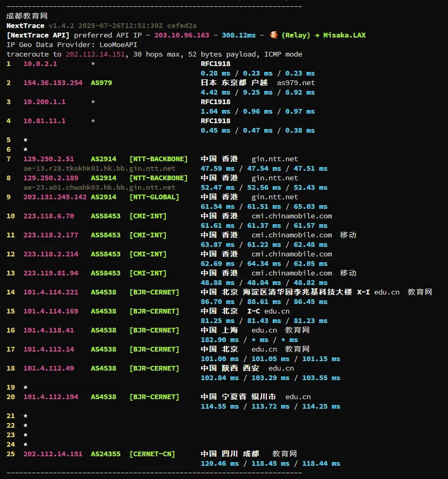The height and width of the screenshot is (479, 448).
Task: Click hop 1 IP 10.0.2.1
Action: click(x=40, y=64)
